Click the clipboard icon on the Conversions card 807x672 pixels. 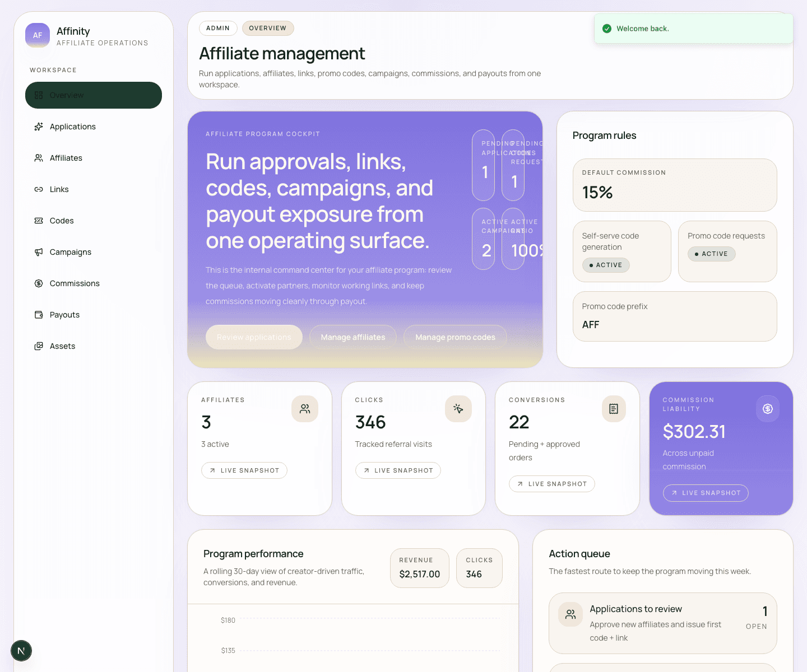tap(614, 409)
